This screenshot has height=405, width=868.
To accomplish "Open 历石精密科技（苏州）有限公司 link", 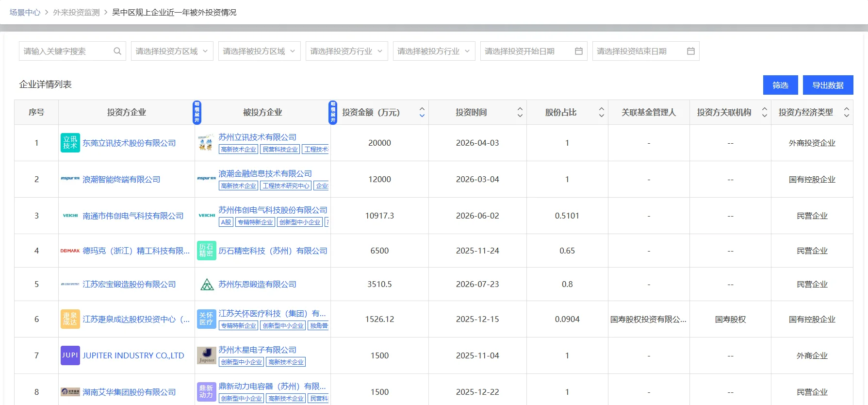I will point(273,251).
